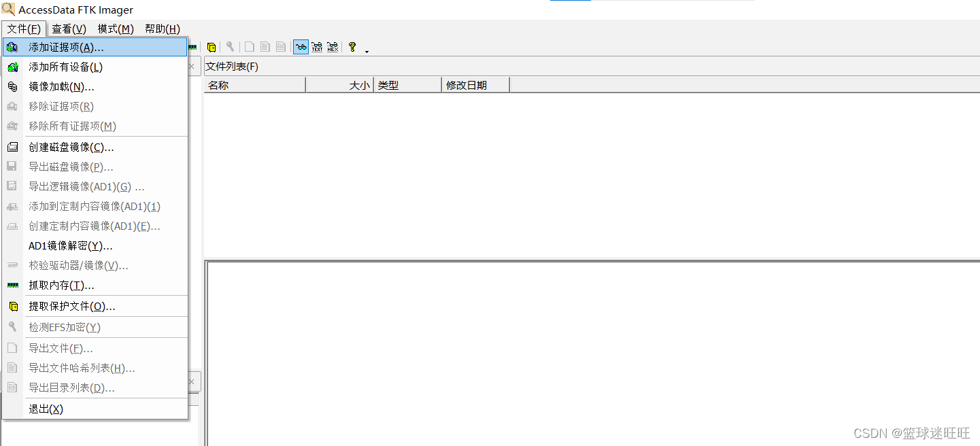Click inside the lower viewer pane
980x446 pixels.
[x=593, y=354]
